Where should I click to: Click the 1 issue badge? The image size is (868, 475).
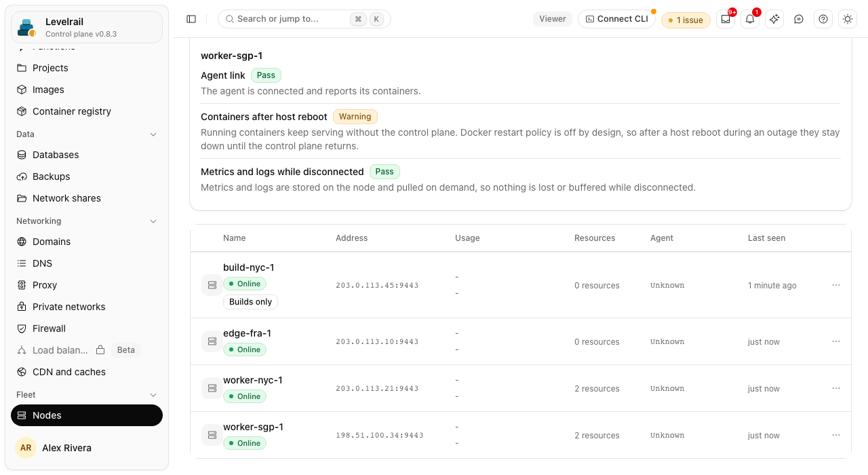686,20
